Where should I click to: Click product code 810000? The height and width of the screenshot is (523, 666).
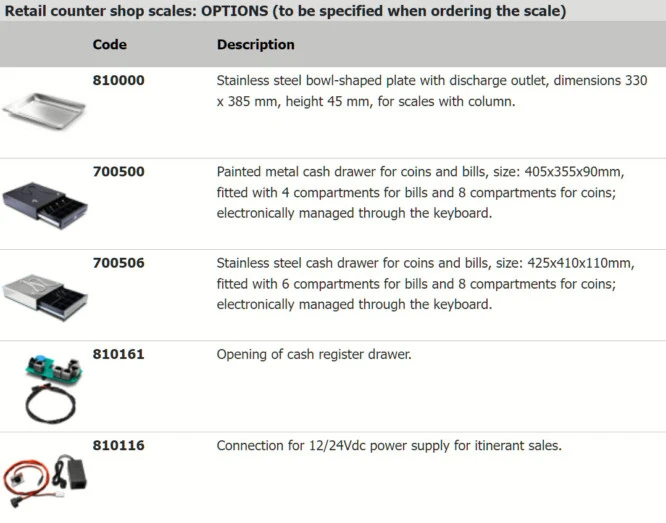(118, 80)
